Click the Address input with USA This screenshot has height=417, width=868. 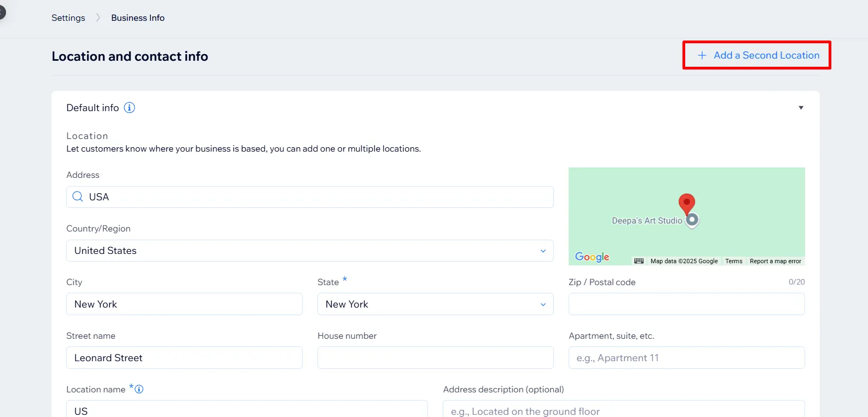[310, 197]
